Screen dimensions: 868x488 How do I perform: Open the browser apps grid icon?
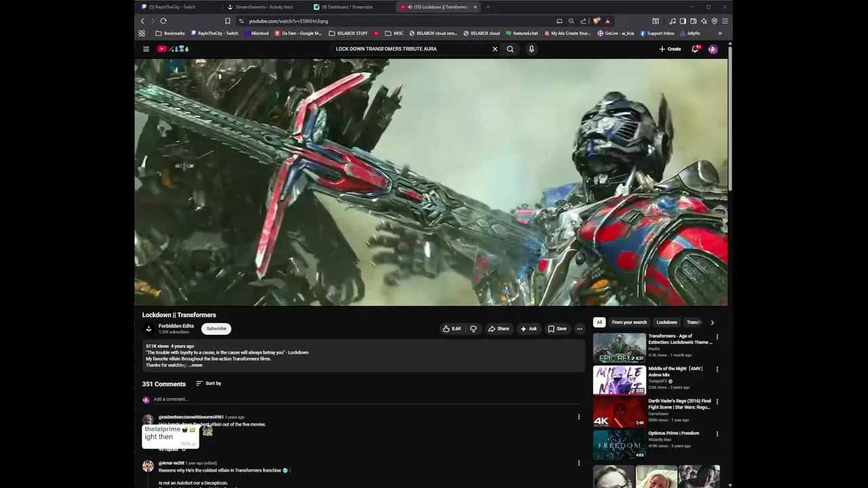142,33
